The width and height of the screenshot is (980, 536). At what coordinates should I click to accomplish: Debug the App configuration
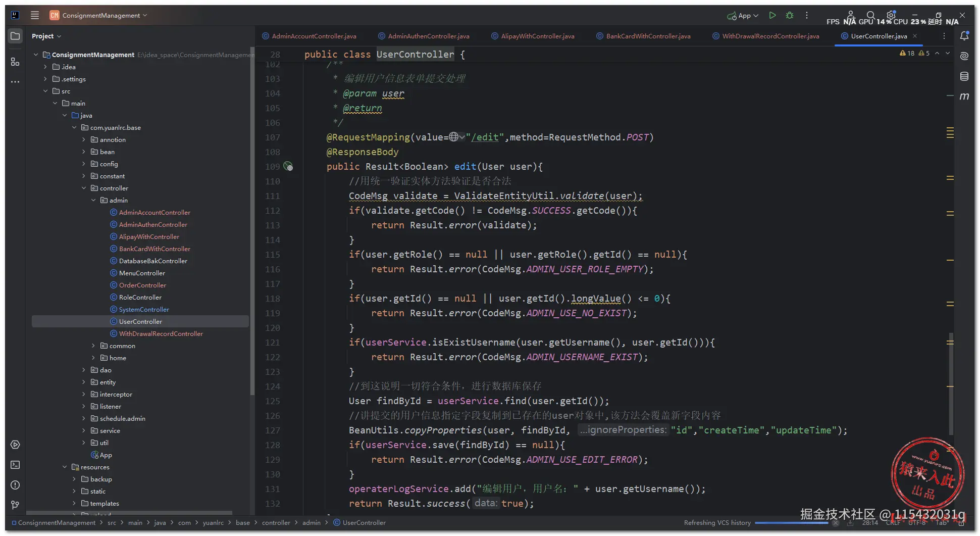tap(790, 15)
